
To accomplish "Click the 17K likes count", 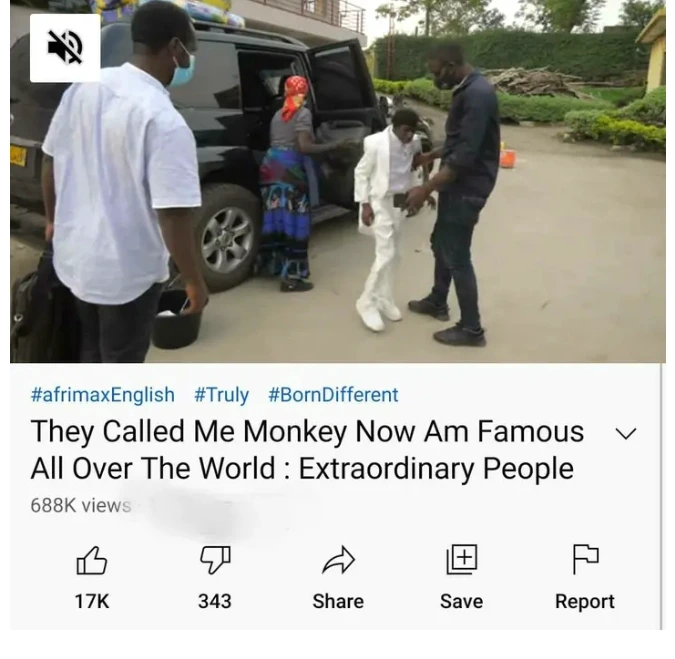I will [x=92, y=601].
